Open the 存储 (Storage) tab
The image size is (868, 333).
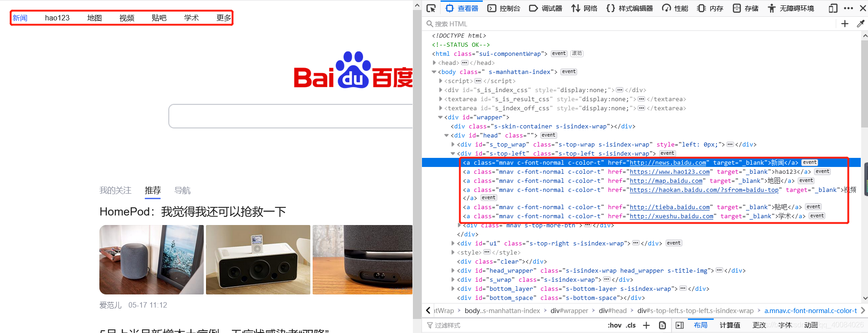pyautogui.click(x=745, y=8)
